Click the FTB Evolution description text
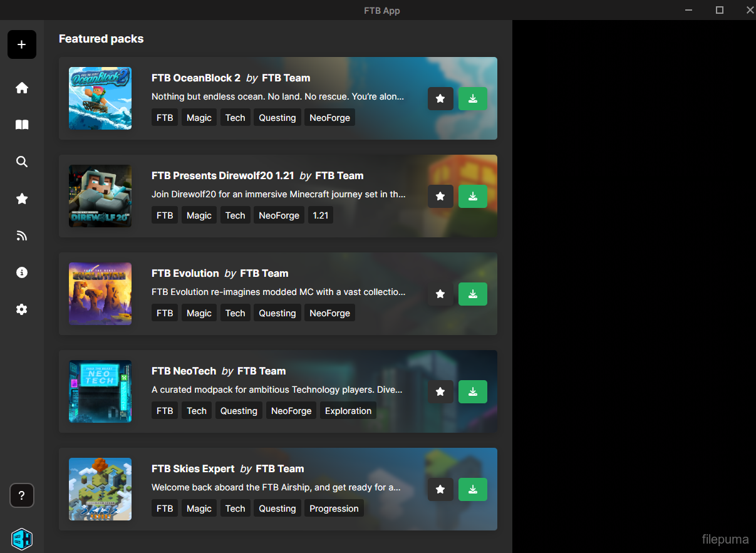 click(x=279, y=292)
